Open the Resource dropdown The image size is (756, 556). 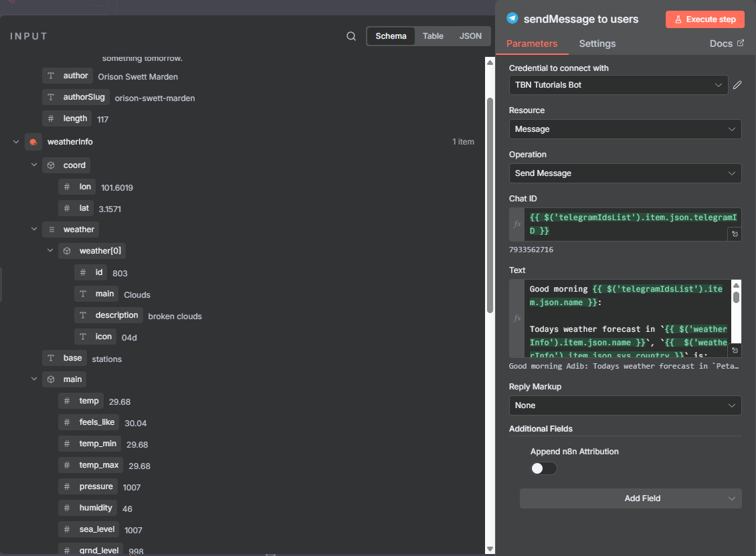[625, 129]
